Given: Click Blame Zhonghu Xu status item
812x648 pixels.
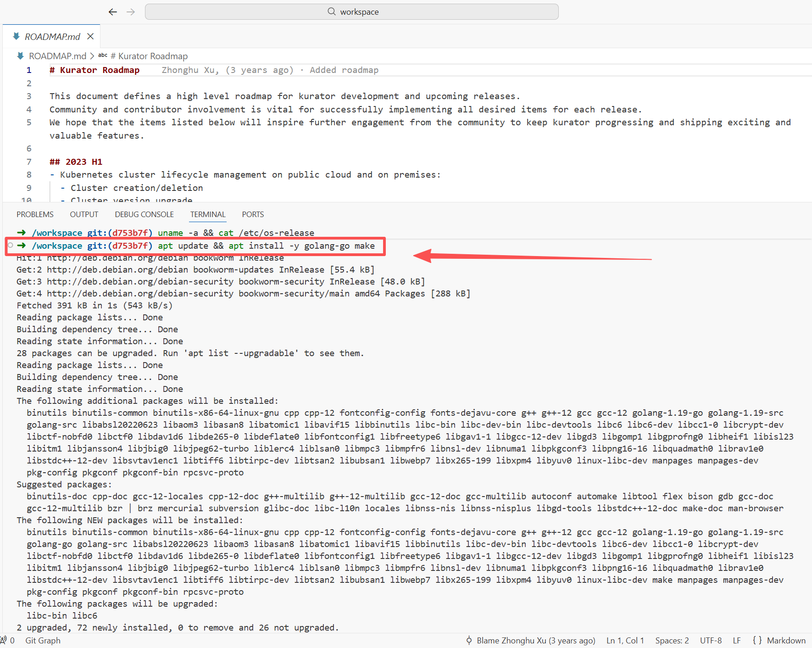Looking at the screenshot, I should click(530, 640).
